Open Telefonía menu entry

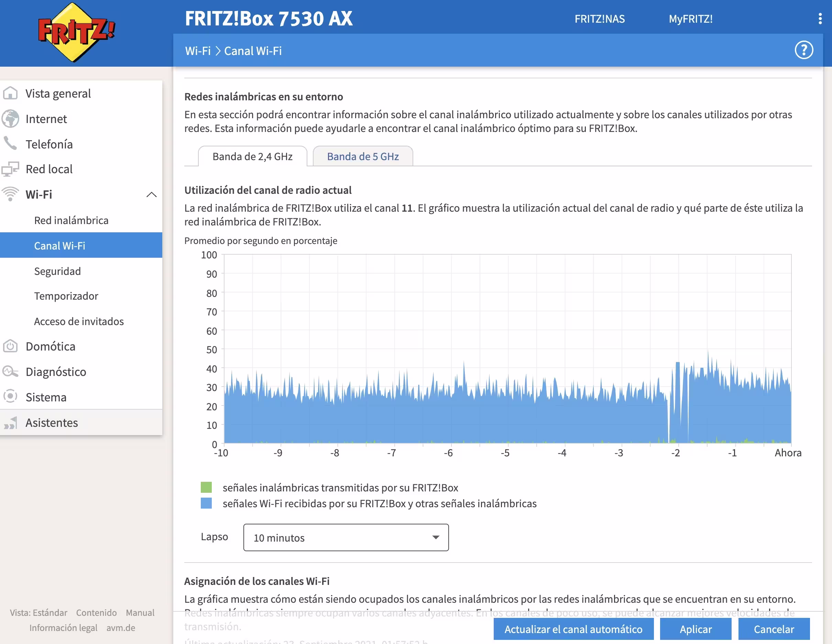pos(81,144)
